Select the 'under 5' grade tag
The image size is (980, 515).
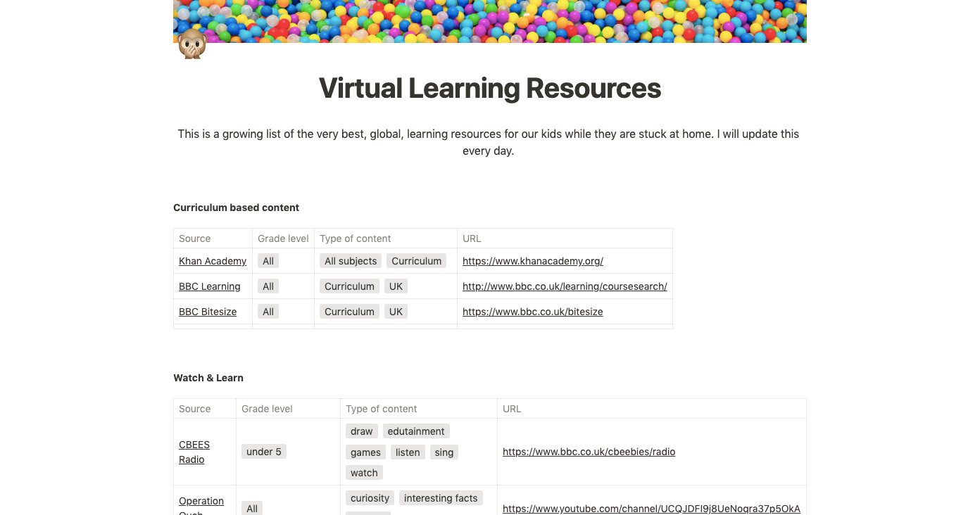pyautogui.click(x=263, y=452)
